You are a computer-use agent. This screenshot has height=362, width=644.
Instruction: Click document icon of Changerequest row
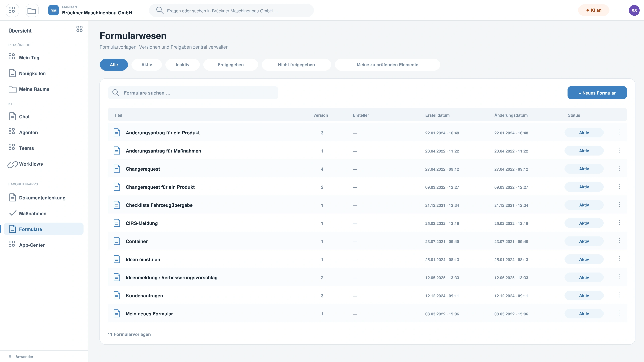click(x=117, y=169)
